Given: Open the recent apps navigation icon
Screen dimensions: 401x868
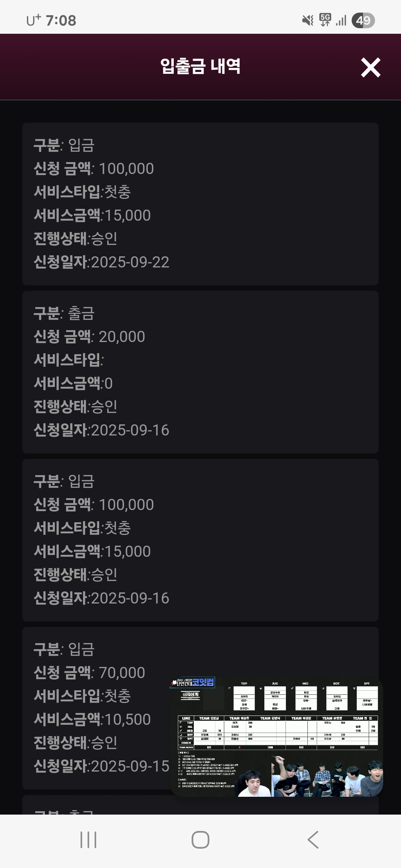Looking at the screenshot, I should [x=88, y=839].
